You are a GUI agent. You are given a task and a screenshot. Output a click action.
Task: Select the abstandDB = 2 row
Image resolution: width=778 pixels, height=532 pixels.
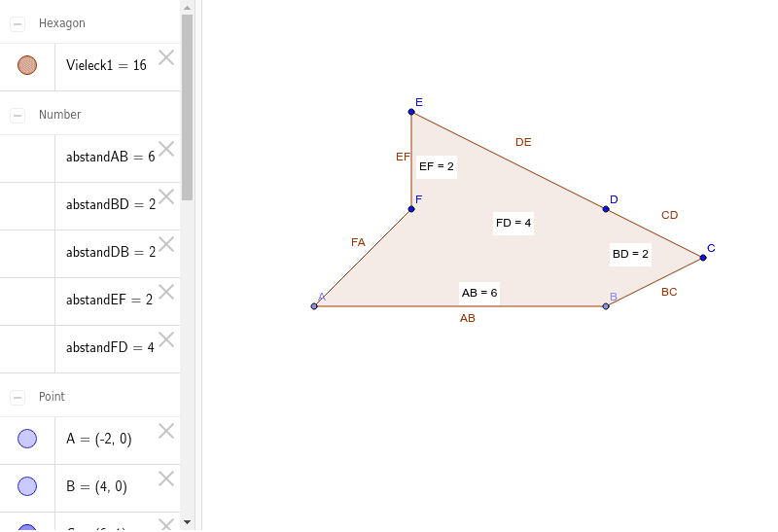[x=89, y=254]
